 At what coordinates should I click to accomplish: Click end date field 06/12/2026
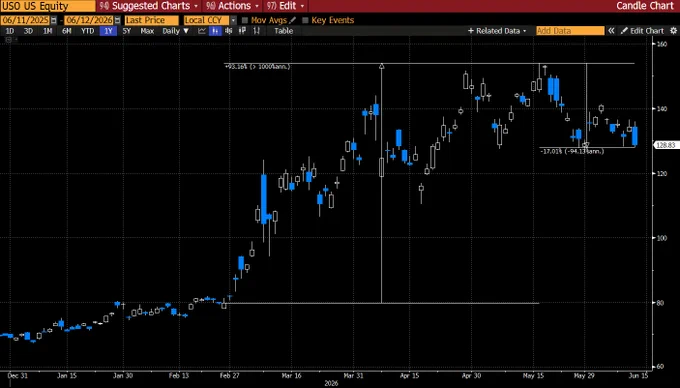point(89,20)
